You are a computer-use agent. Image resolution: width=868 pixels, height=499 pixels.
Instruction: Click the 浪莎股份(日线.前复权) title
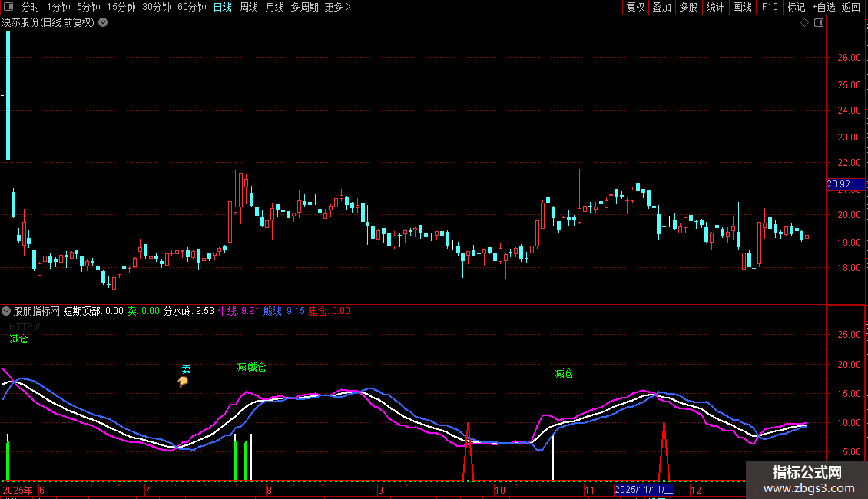[48, 23]
